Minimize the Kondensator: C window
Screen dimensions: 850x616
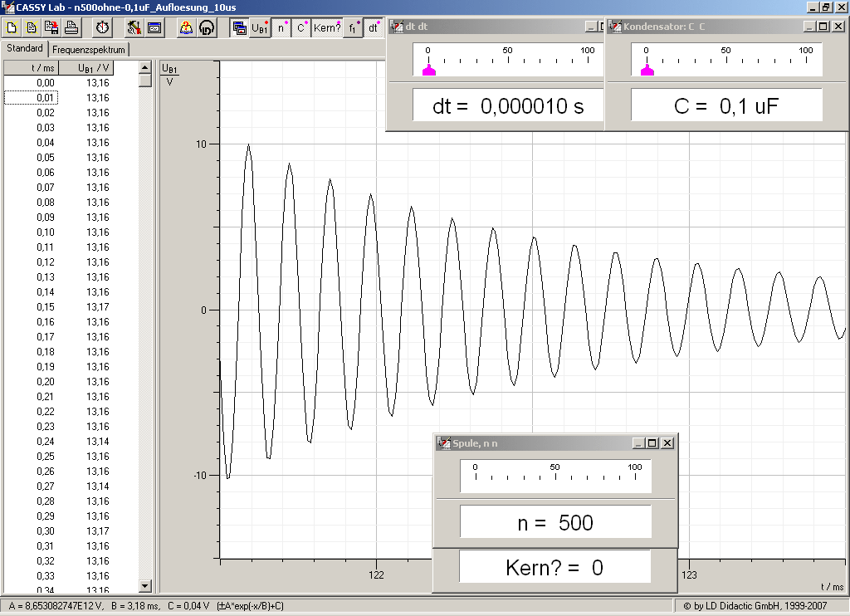click(809, 27)
